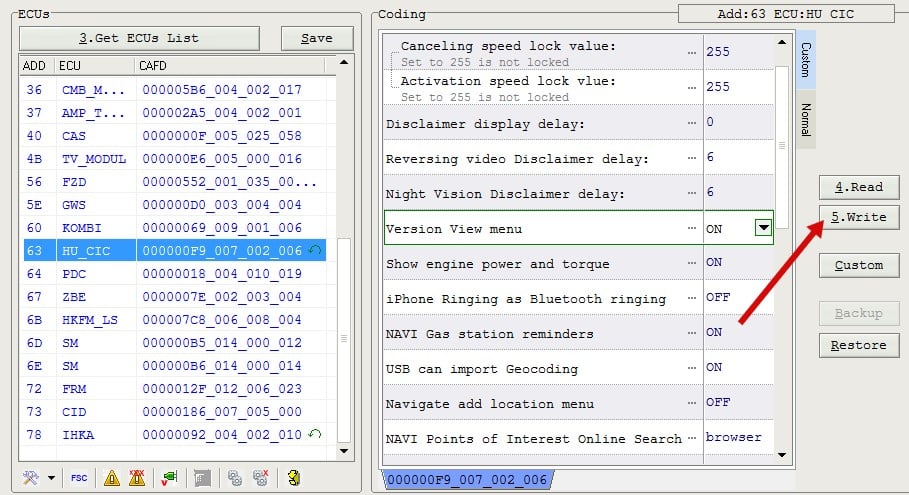Click the ECU column header

point(96,65)
